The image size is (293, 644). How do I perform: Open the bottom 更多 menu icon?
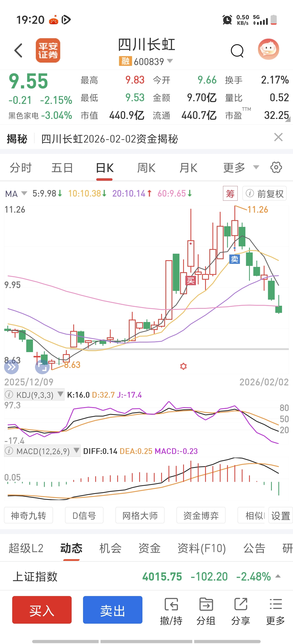click(x=276, y=611)
